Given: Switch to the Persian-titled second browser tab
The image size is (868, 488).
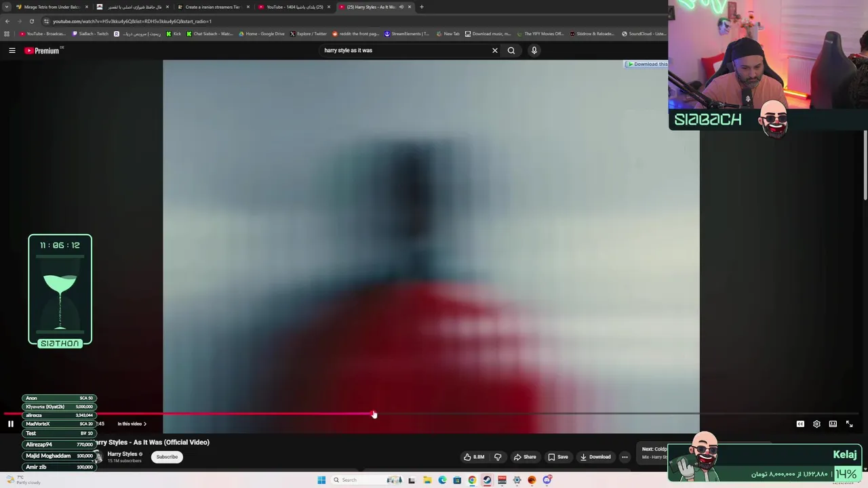Looking at the screenshot, I should click(132, 7).
